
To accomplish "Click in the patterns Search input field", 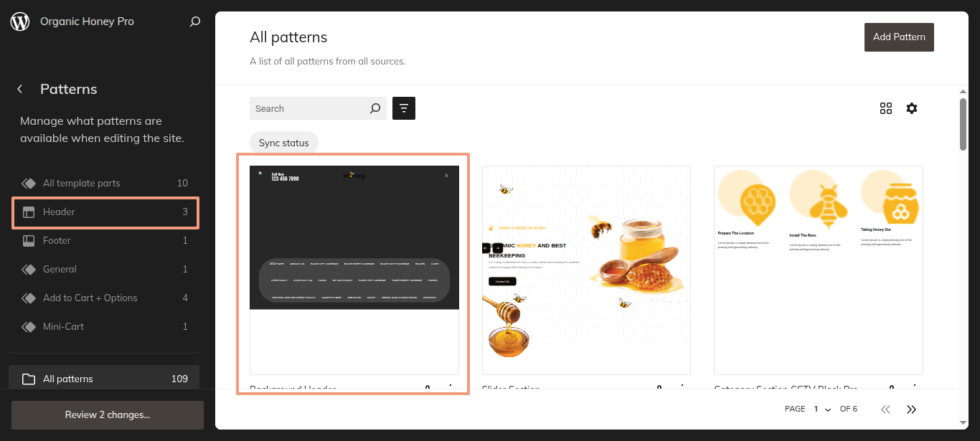I will pyautogui.click(x=308, y=108).
